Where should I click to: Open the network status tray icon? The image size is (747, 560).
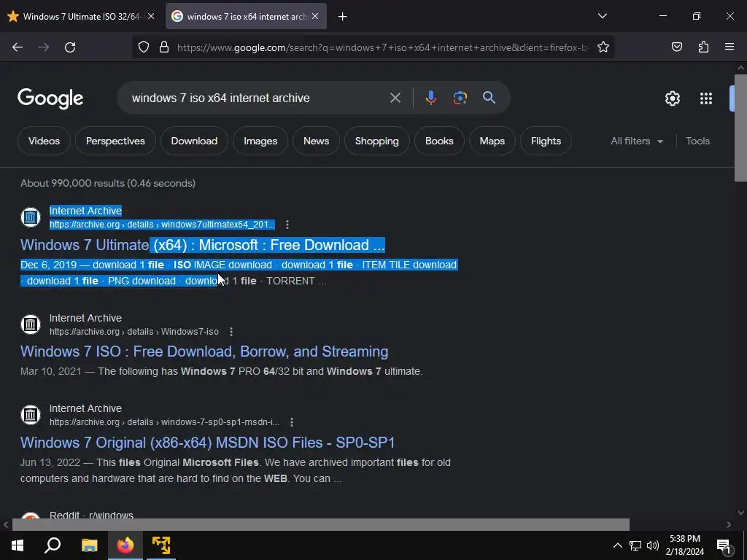coord(635,545)
